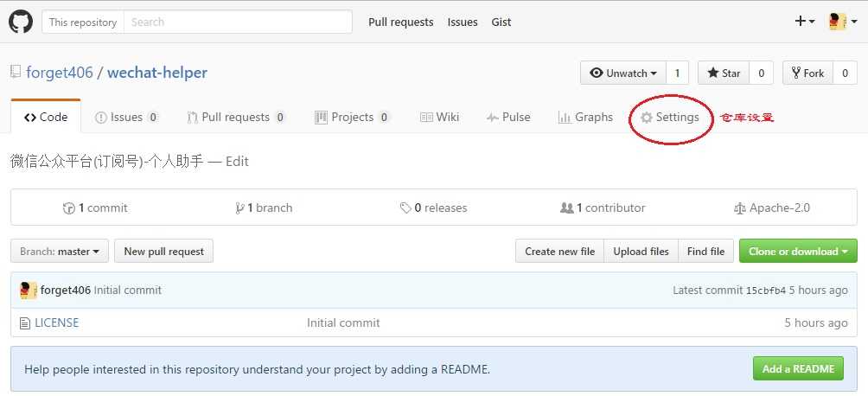The width and height of the screenshot is (868, 396).
Task: Open the Unwatch dropdown
Action: [x=623, y=73]
